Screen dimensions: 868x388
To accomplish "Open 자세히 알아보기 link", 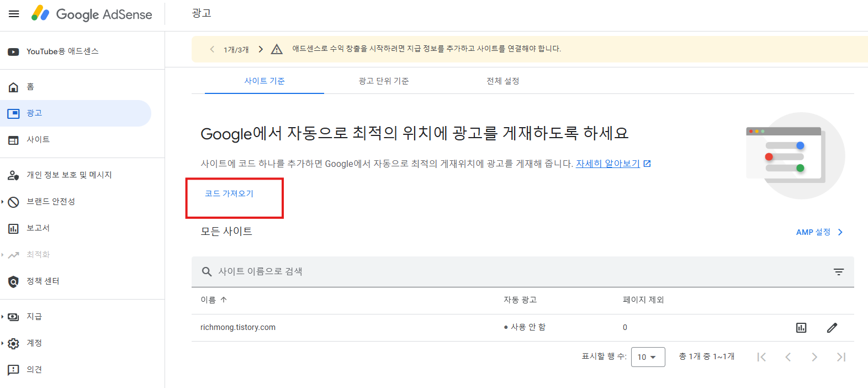I will pos(608,164).
